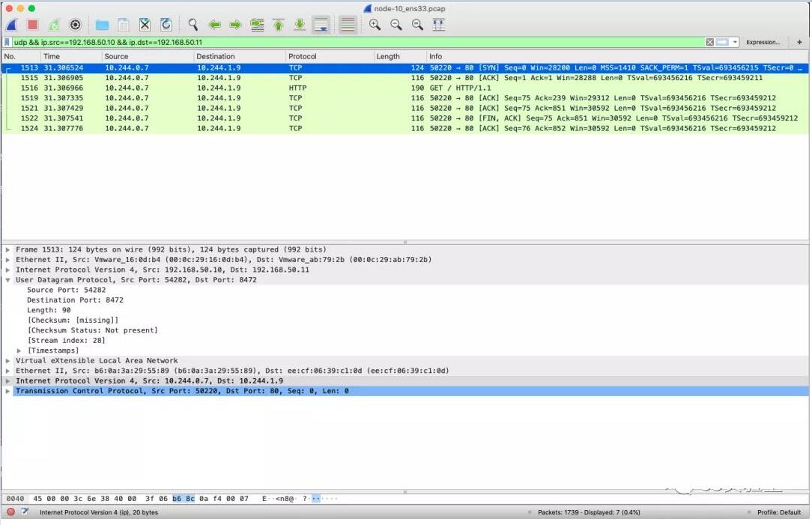Open capture options gear icon
This screenshot has width=812, height=525.
pos(75,25)
